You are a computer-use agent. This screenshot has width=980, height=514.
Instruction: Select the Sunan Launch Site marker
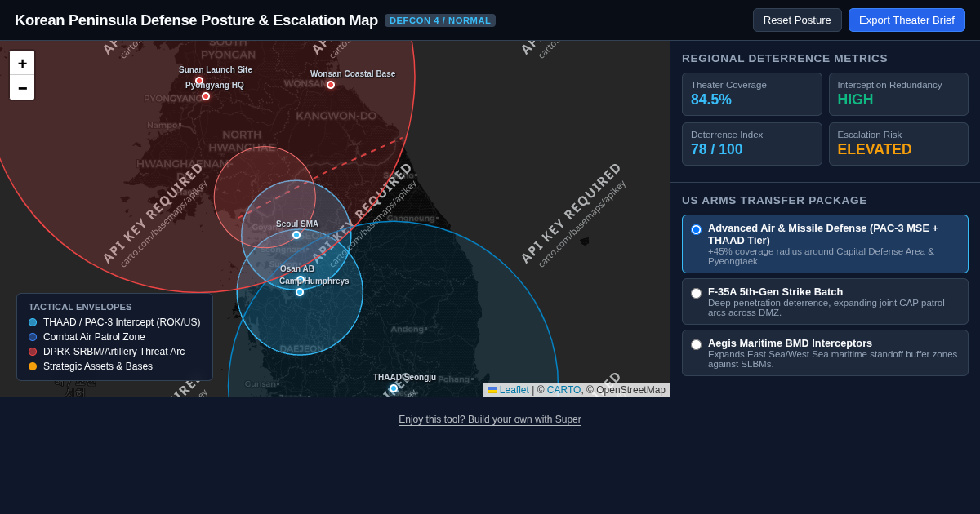(x=199, y=81)
